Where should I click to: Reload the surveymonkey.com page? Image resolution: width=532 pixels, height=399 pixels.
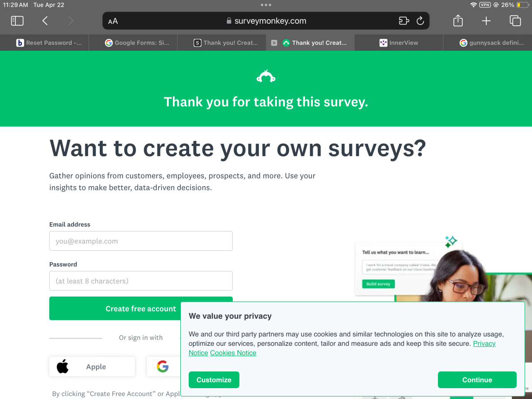point(420,21)
